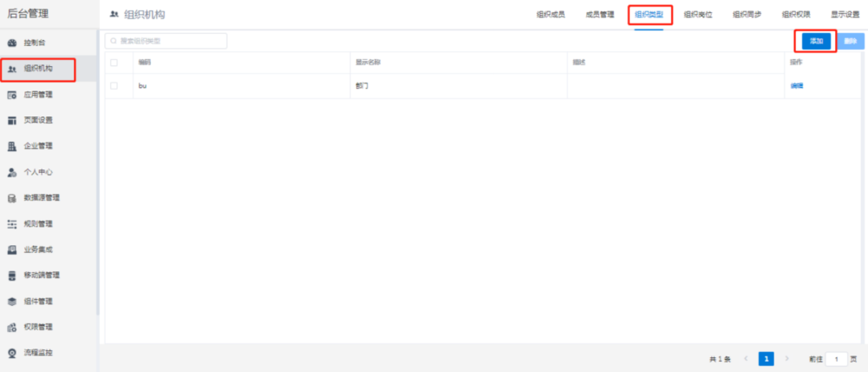Click the 控制台 dashboard icon in sidebar

(12, 43)
